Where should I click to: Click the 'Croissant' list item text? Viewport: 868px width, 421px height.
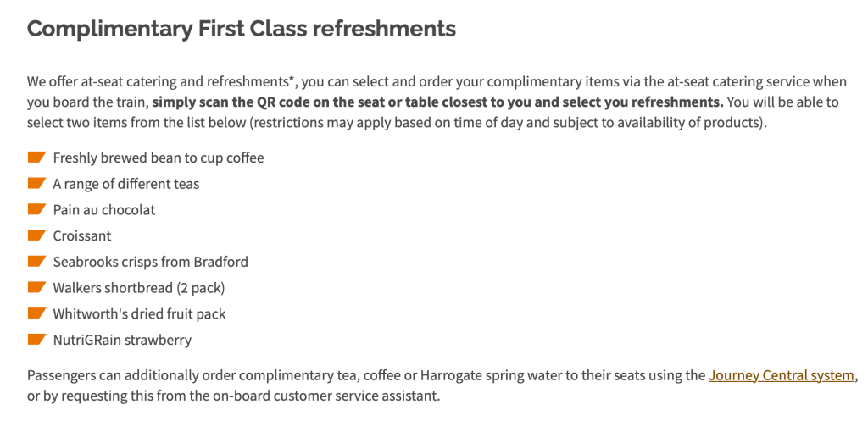point(82,236)
